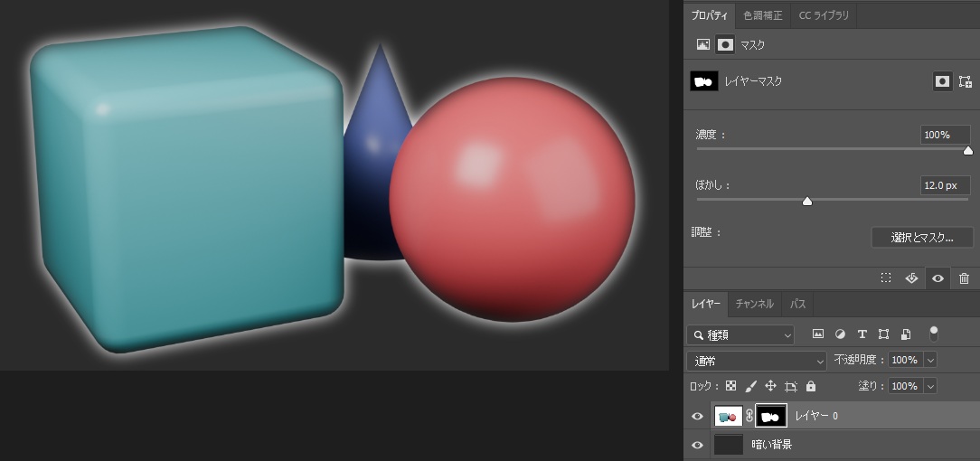The image size is (980, 461).
Task: Delete the mask with trash icon
Action: [x=964, y=278]
